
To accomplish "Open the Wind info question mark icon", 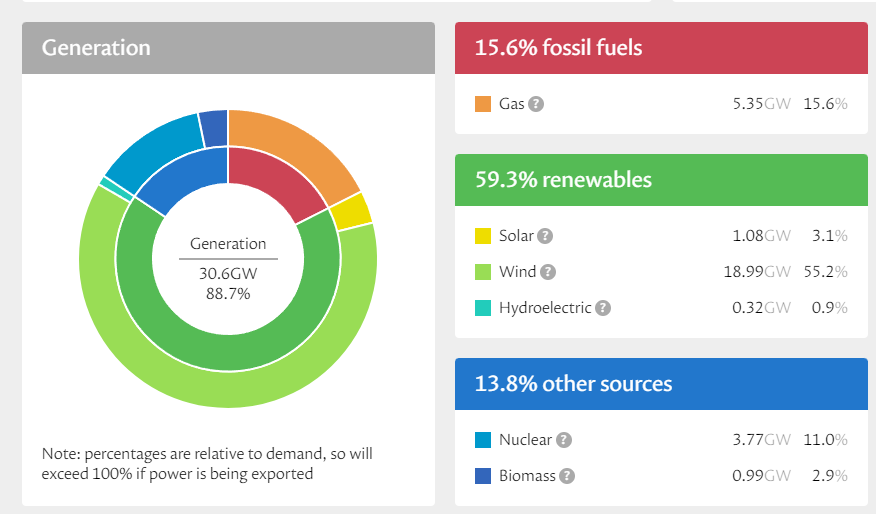I will click(548, 272).
